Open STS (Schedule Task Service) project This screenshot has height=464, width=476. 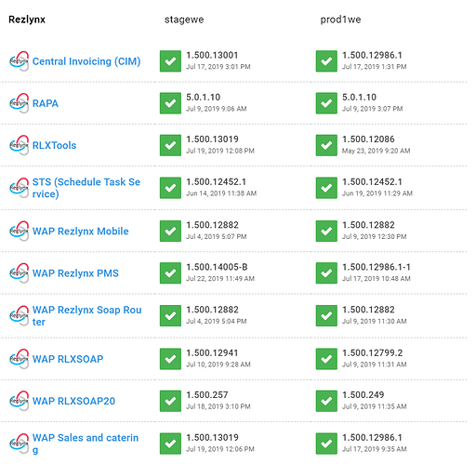pos(86,188)
